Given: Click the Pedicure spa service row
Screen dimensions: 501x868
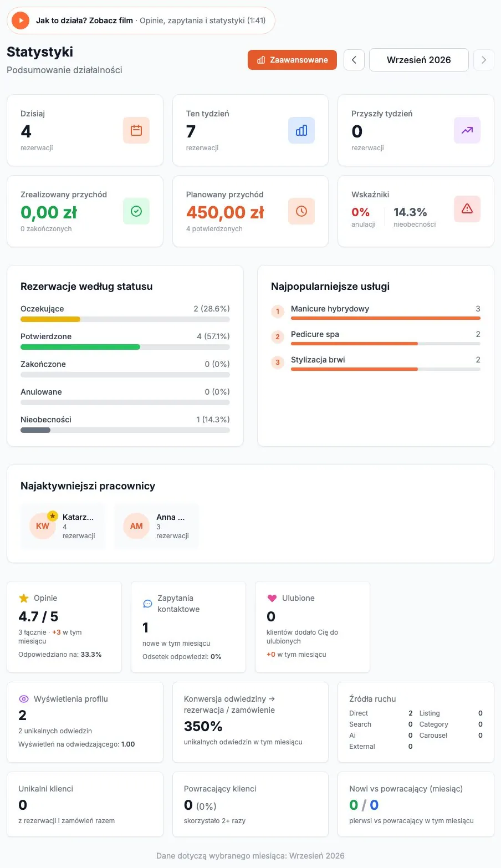Looking at the screenshot, I should click(x=376, y=338).
